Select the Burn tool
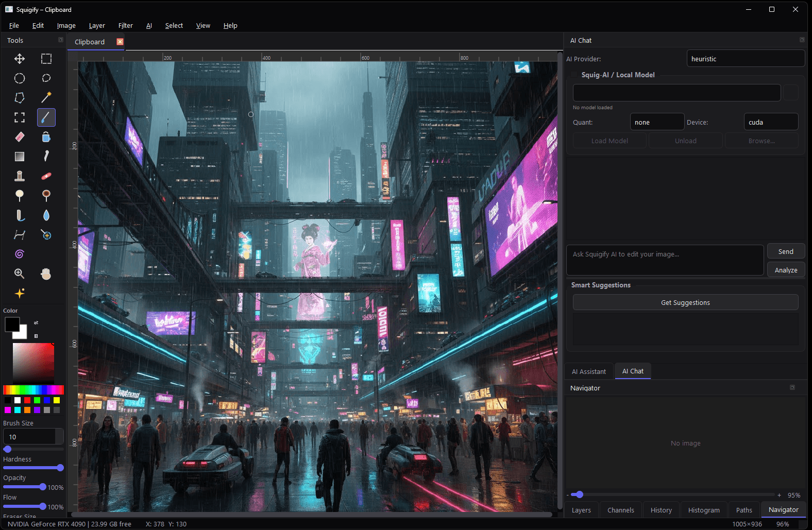Viewport: 812px width, 530px height. (46, 196)
